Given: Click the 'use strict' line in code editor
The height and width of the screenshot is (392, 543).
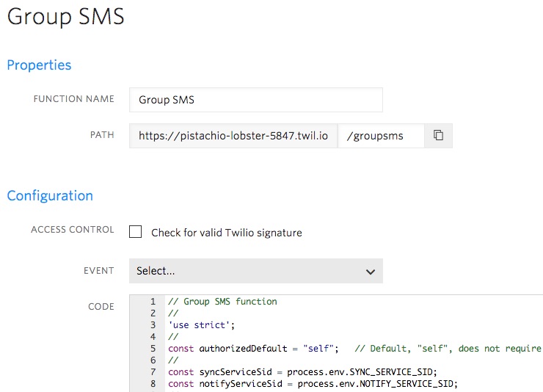Looking at the screenshot, I should tap(201, 325).
